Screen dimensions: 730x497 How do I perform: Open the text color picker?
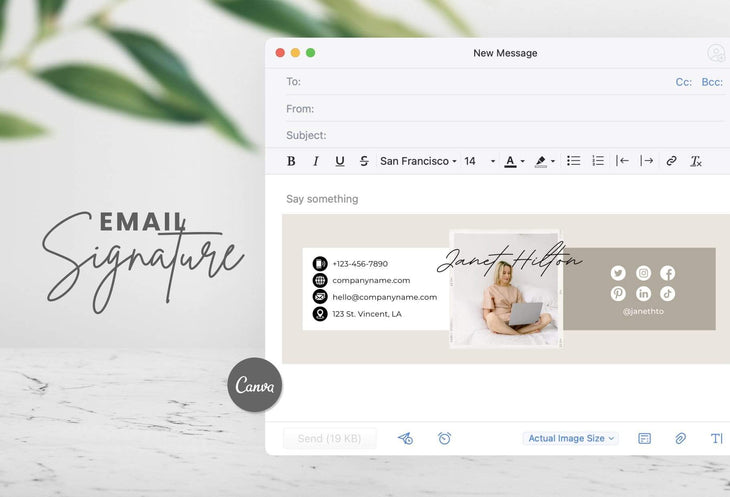(x=513, y=161)
